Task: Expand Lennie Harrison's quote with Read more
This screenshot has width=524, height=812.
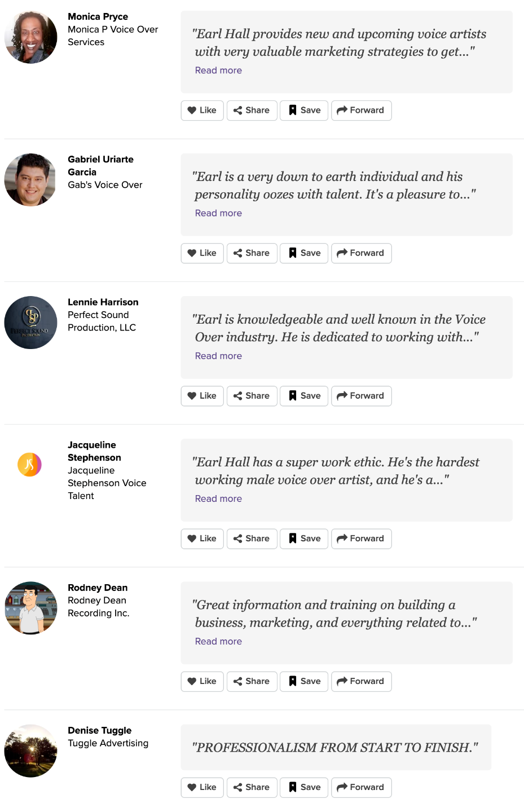Action: (218, 356)
